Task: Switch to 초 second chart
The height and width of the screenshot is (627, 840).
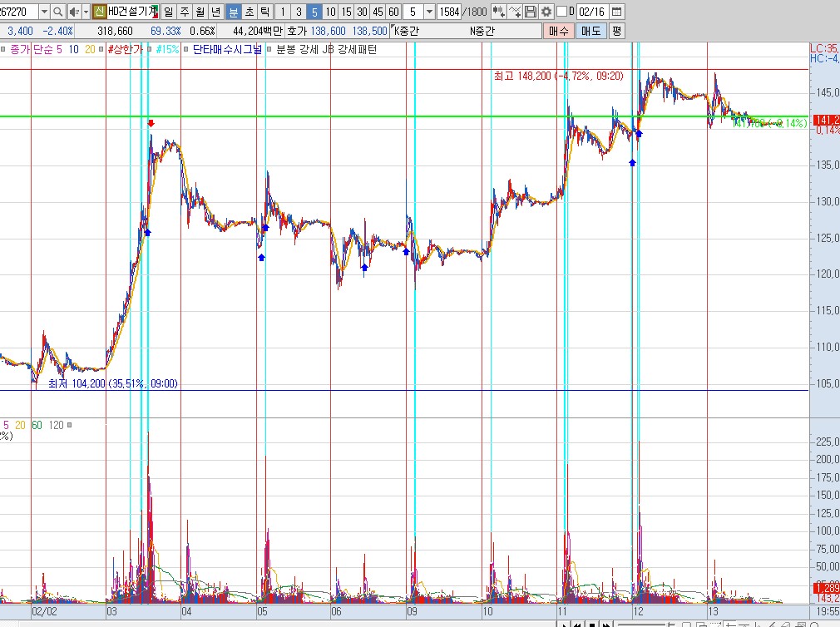Action: [250, 12]
